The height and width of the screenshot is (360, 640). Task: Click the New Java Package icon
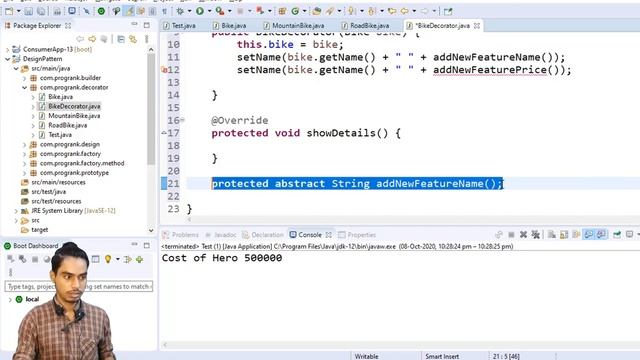tap(282, 11)
